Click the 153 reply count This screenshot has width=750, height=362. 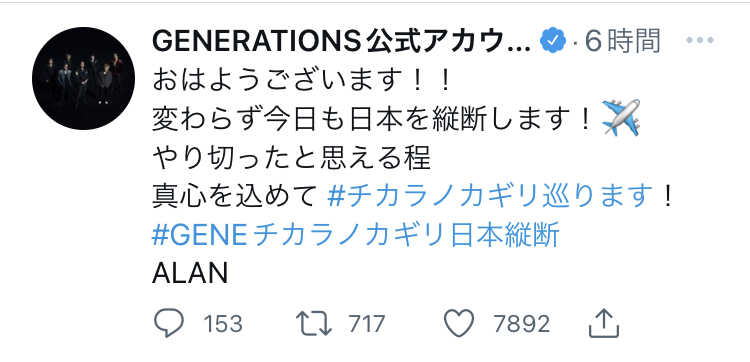point(223,324)
